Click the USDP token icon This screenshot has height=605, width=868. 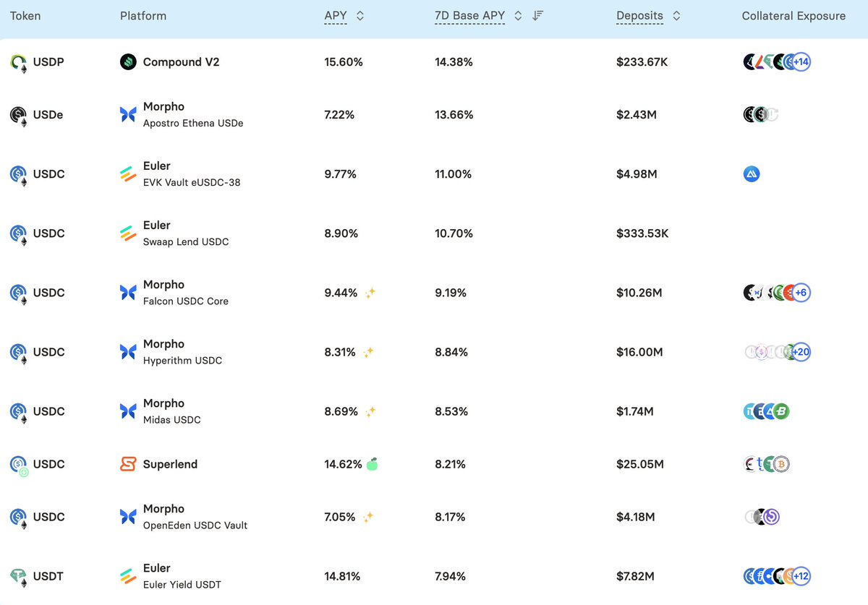coord(19,63)
